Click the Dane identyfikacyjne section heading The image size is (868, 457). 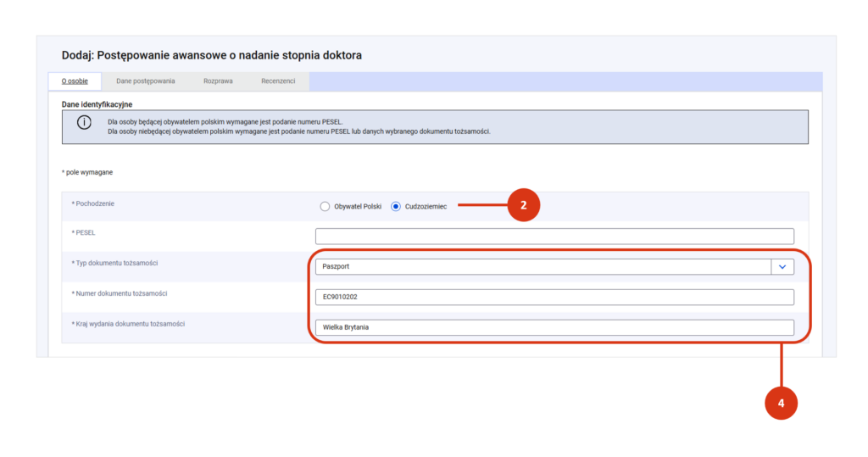click(x=97, y=104)
